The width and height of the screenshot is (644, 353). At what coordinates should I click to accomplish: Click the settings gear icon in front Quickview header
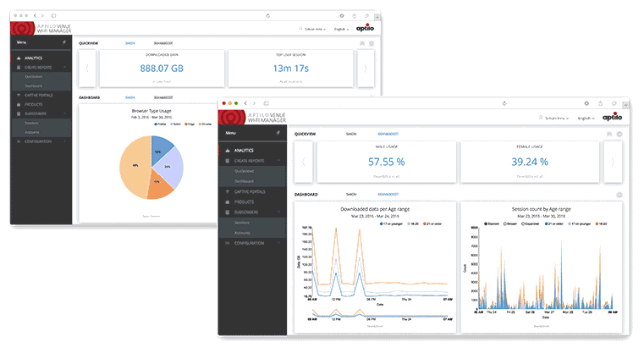pyautogui.click(x=620, y=134)
